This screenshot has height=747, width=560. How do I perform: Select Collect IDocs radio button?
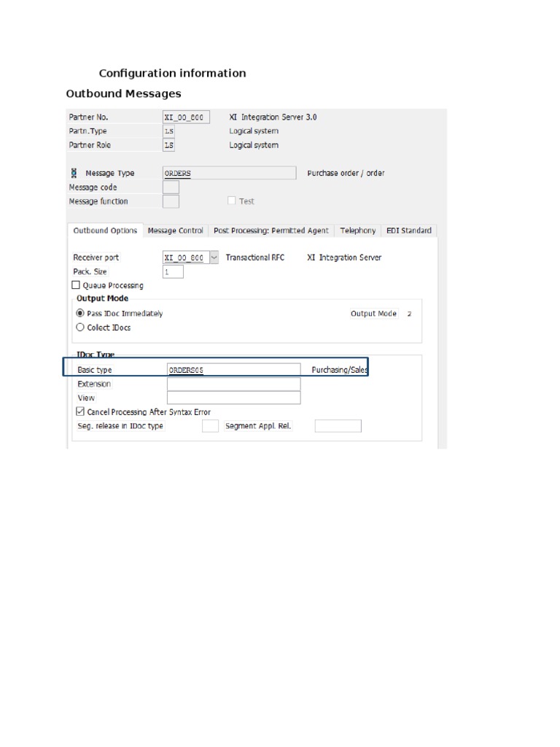click(80, 328)
